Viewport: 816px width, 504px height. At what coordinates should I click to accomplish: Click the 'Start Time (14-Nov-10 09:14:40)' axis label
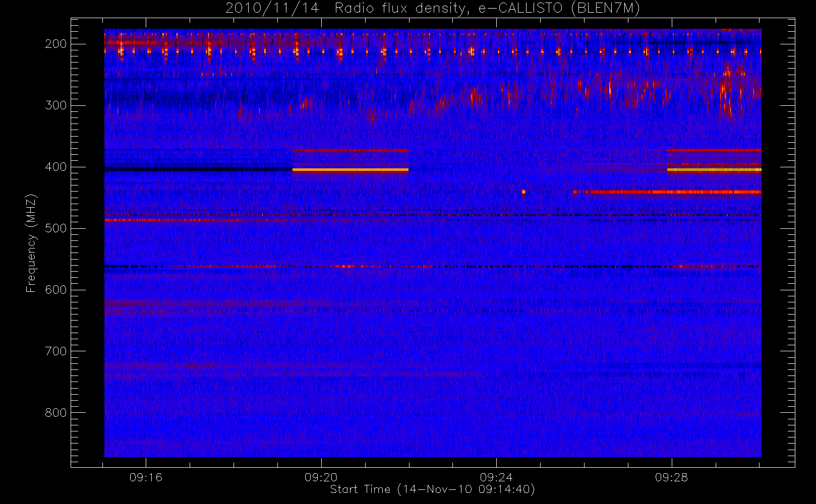coord(432,489)
